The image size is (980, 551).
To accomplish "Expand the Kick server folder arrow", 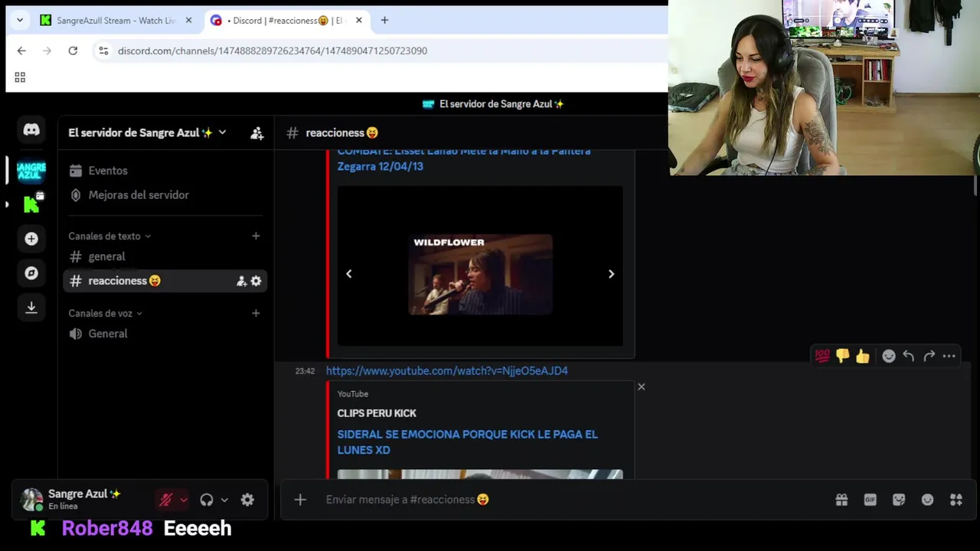I will [x=7, y=204].
